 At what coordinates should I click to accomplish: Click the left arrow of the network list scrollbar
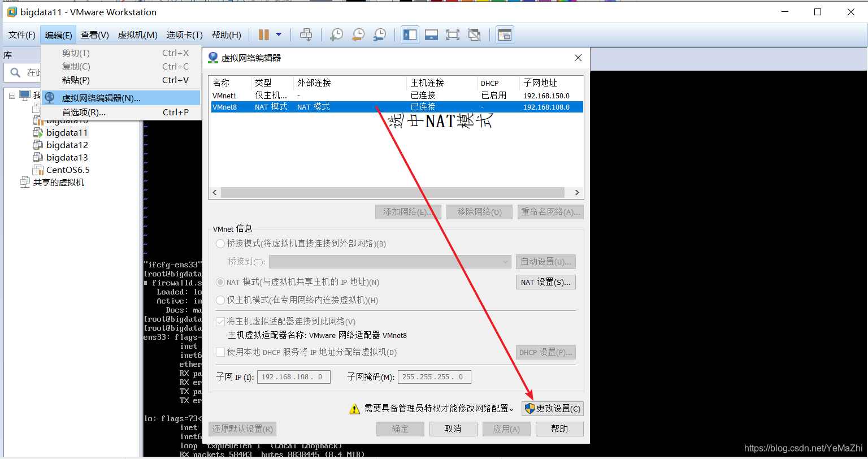215,193
